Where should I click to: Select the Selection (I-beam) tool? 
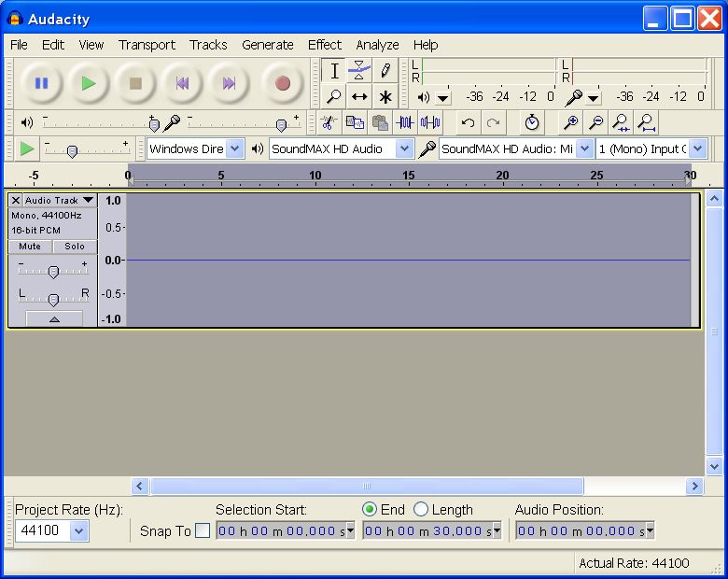click(334, 71)
